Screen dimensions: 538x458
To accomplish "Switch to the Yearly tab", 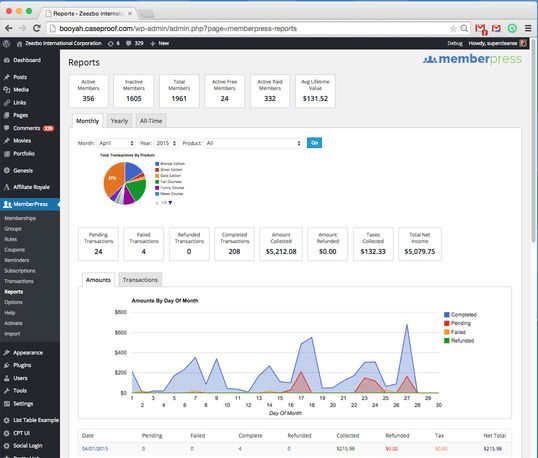I will pyautogui.click(x=119, y=121).
